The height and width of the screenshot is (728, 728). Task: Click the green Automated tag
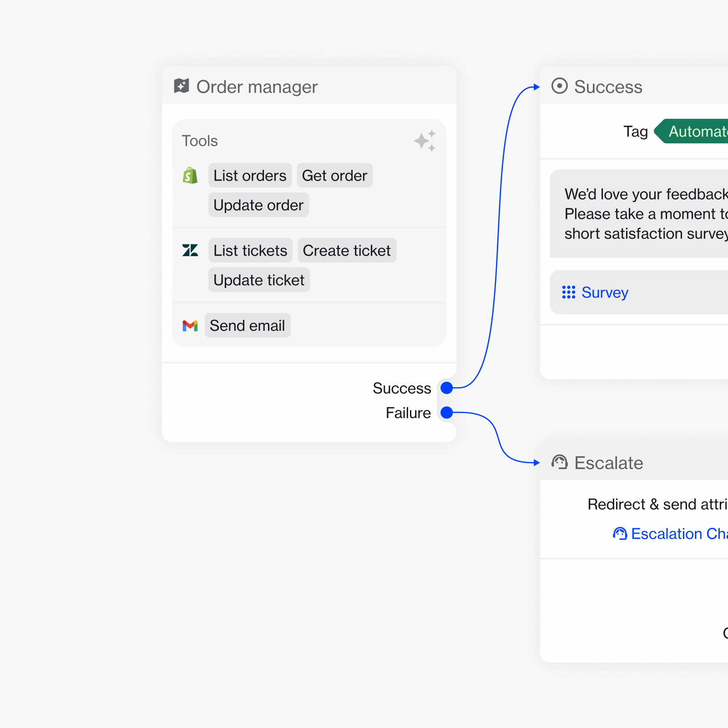pyautogui.click(x=696, y=131)
